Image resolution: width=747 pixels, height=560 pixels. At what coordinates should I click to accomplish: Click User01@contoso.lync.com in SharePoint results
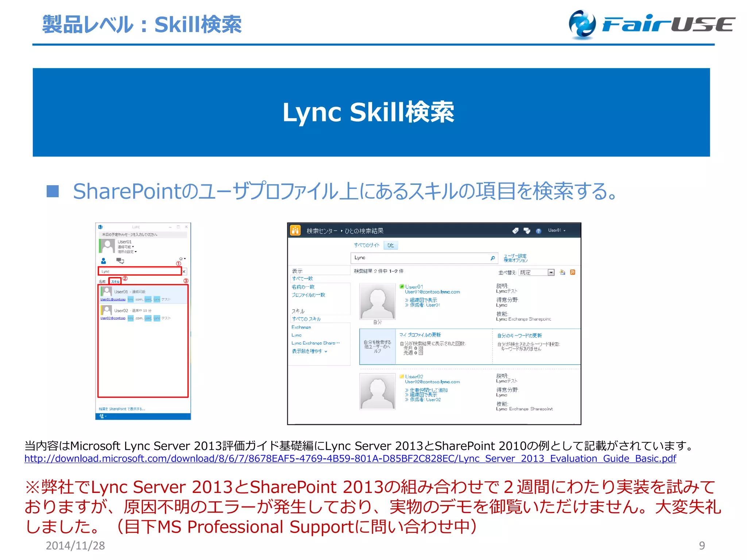(433, 292)
